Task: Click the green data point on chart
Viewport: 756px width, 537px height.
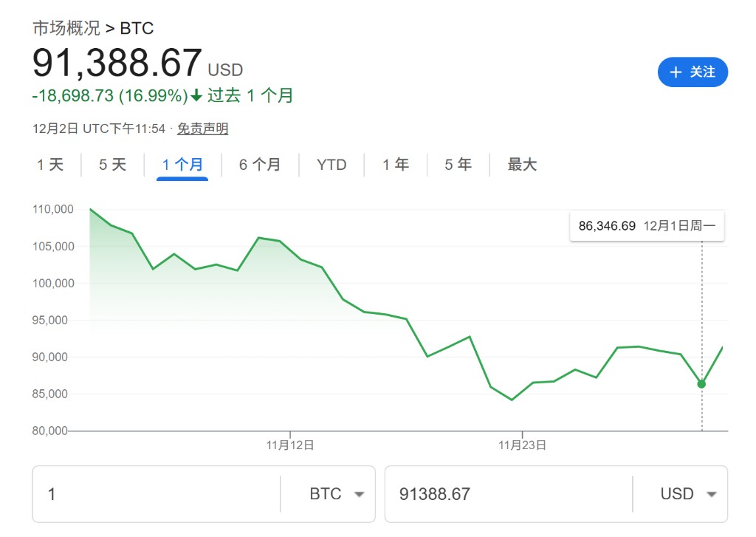Action: [x=701, y=384]
